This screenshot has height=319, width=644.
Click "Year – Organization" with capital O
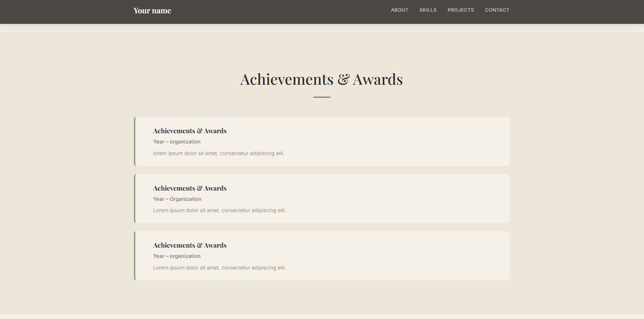pyautogui.click(x=177, y=199)
